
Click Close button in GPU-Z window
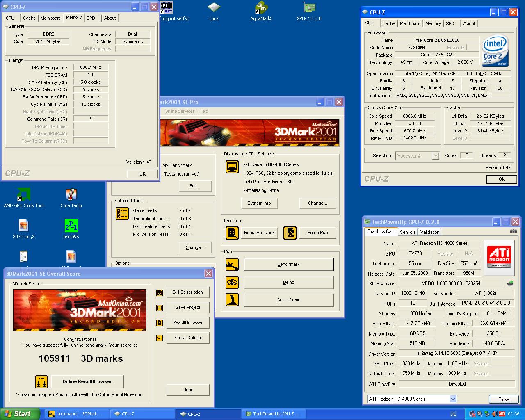pos(504,399)
